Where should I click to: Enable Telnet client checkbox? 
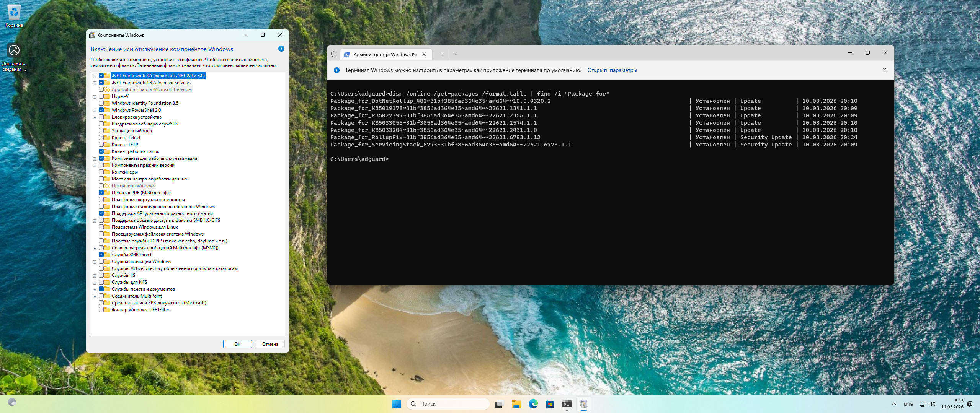tap(101, 138)
